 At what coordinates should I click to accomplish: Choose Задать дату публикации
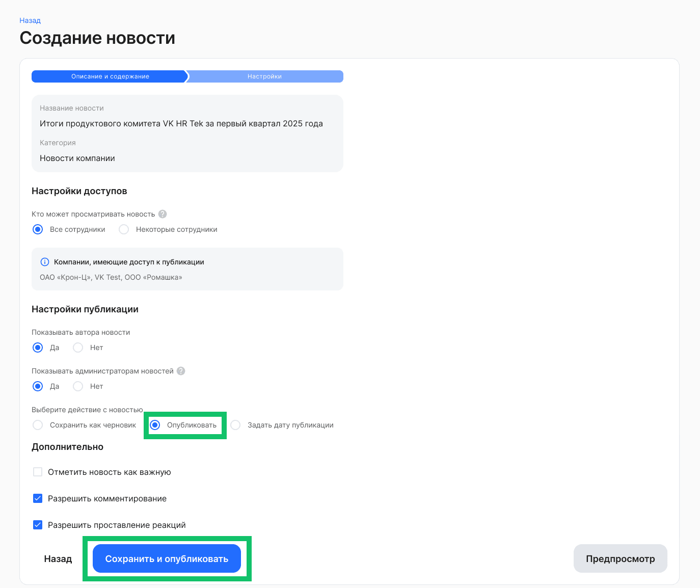click(235, 424)
